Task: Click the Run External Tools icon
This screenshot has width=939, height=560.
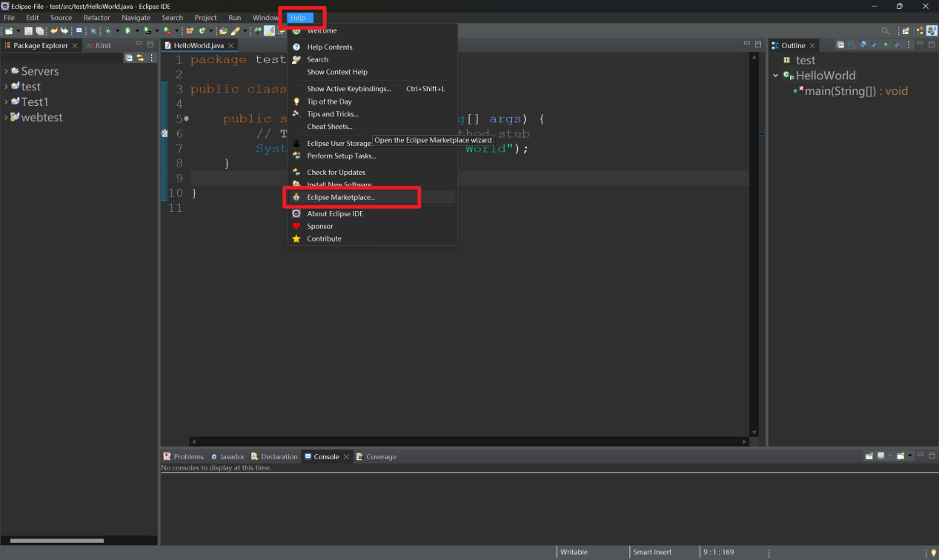Action: point(167,31)
